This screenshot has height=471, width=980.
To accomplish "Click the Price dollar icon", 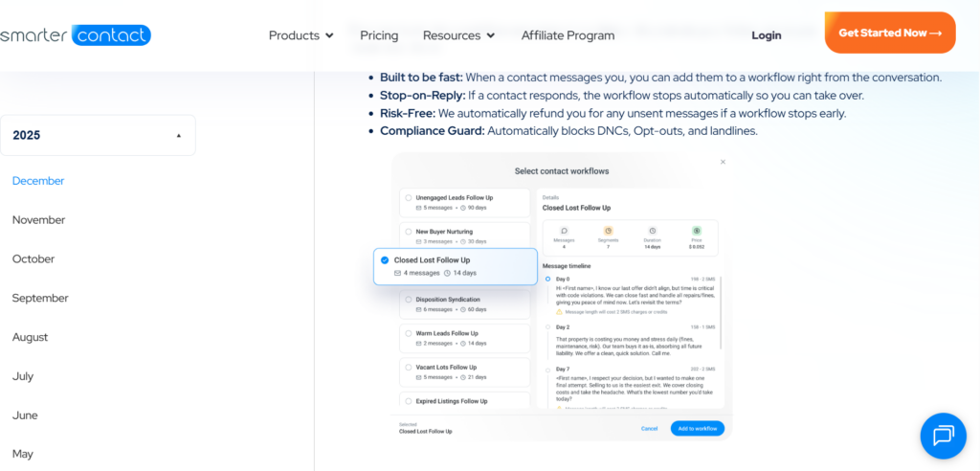I will 697,230.
